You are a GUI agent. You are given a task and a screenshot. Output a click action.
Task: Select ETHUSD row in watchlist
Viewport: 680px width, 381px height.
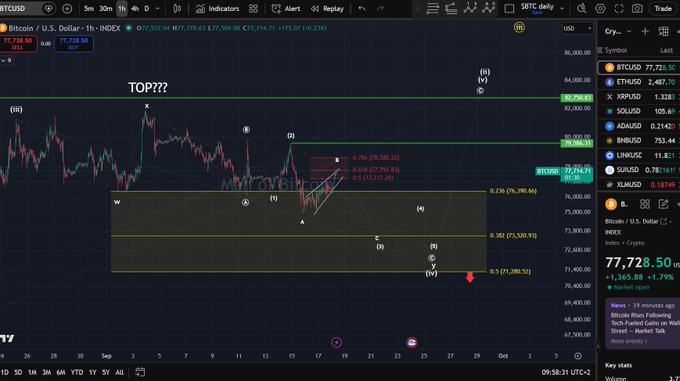click(x=639, y=82)
